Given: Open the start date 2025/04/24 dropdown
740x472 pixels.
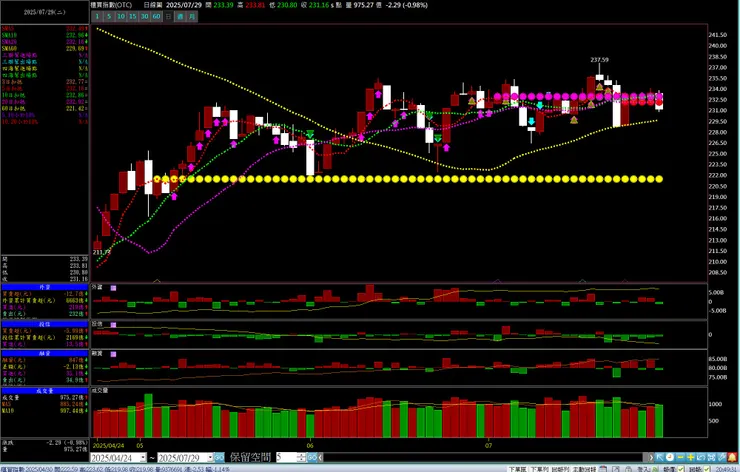Looking at the screenshot, I should point(143,457).
